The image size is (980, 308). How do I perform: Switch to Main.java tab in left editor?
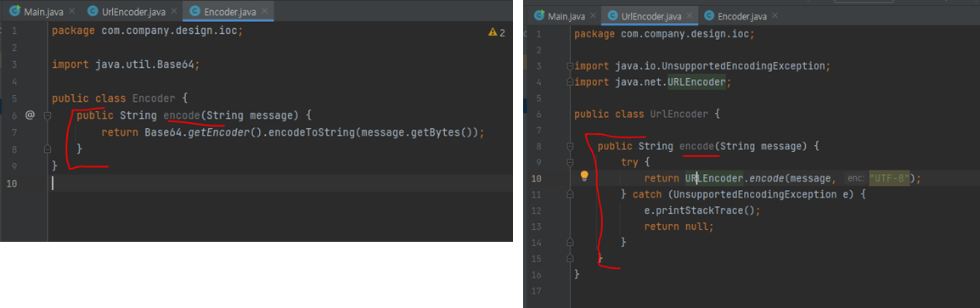click(42, 11)
